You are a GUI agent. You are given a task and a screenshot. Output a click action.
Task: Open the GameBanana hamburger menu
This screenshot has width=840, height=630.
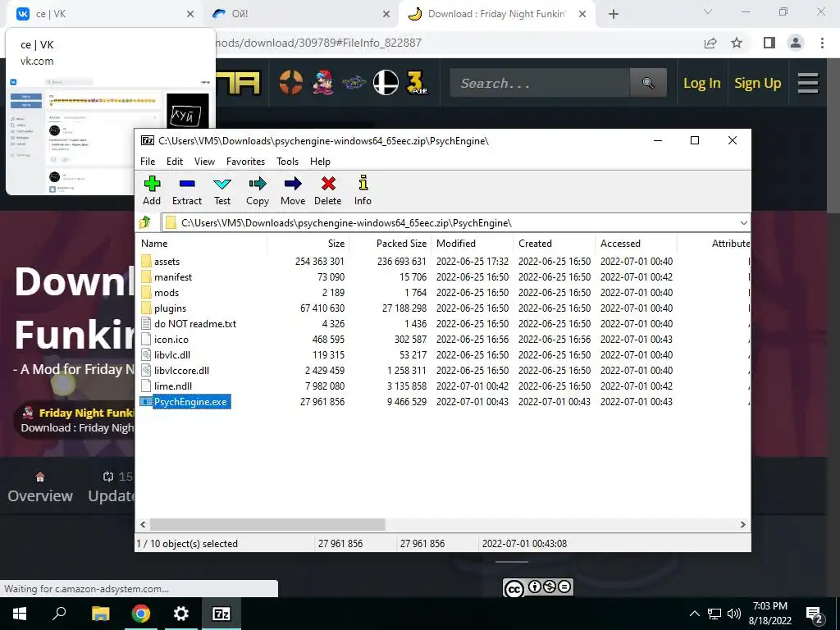[808, 83]
